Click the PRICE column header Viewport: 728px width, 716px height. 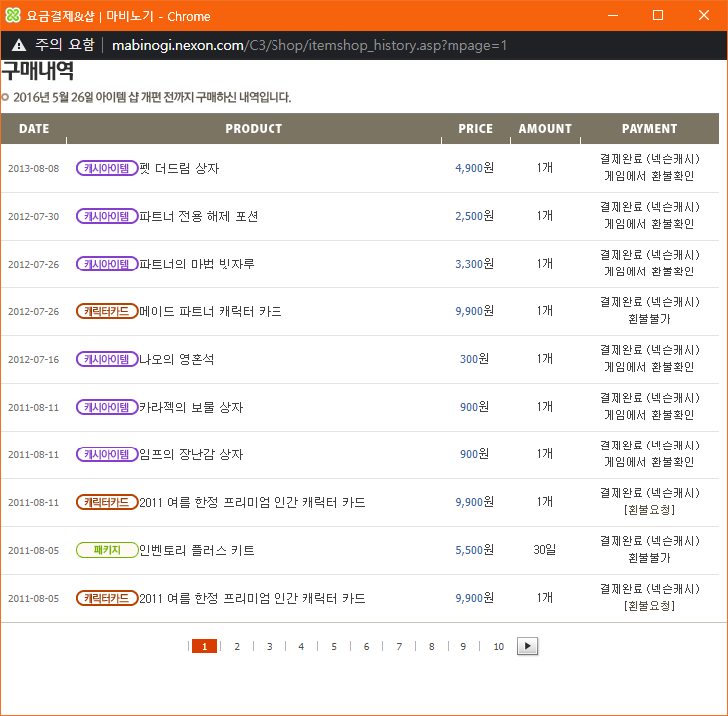(476, 129)
